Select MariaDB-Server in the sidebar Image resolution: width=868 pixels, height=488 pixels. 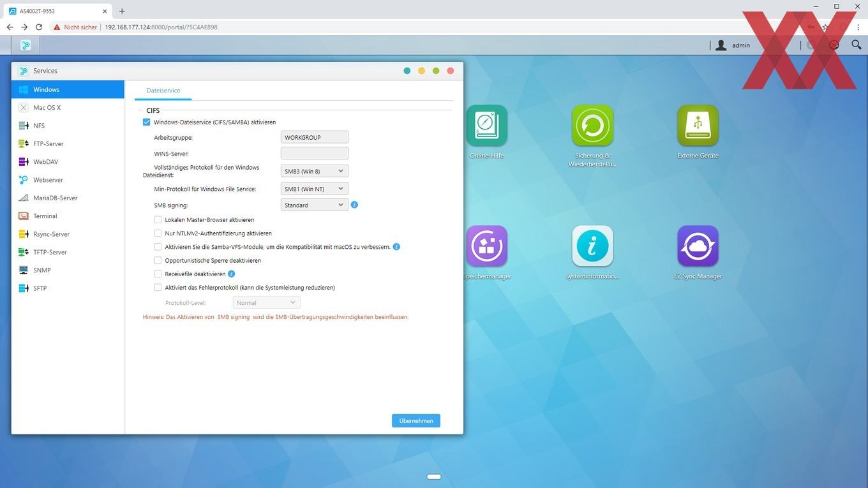click(x=68, y=198)
